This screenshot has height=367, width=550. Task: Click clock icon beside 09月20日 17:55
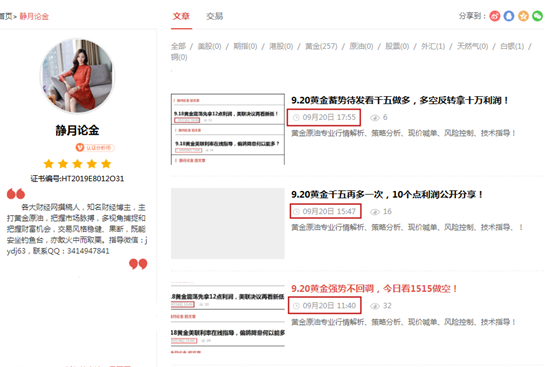[x=296, y=118]
